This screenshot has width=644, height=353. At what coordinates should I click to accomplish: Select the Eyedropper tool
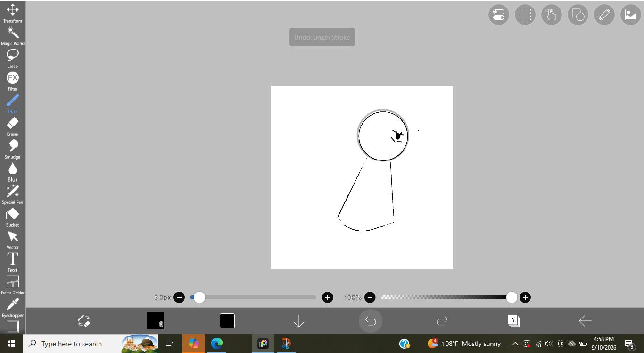[13, 308]
